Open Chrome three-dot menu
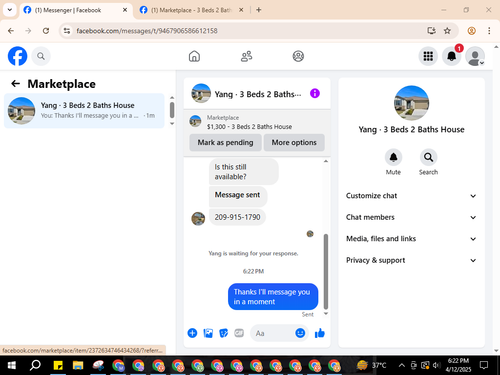This screenshot has height=375, width=500. [489, 31]
